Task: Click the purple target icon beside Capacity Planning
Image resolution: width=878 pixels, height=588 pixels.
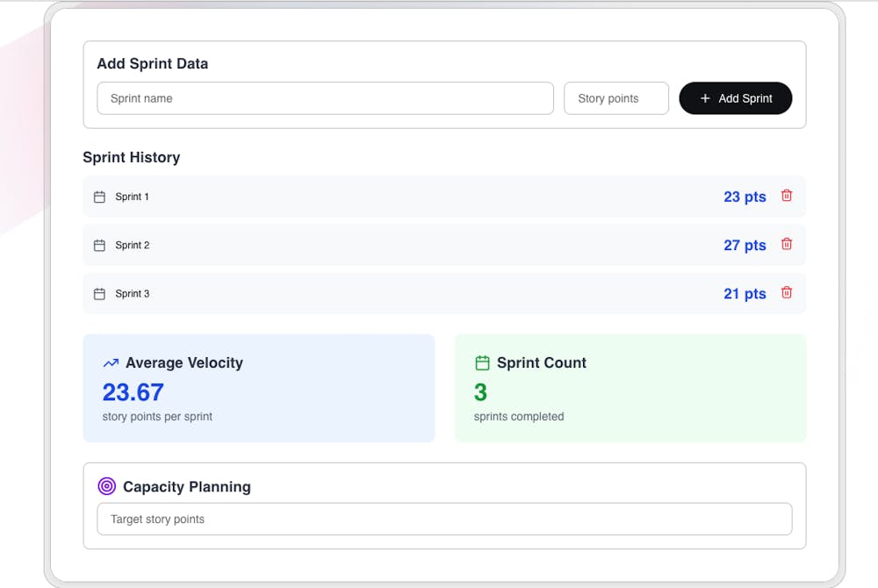Action: pos(108,485)
